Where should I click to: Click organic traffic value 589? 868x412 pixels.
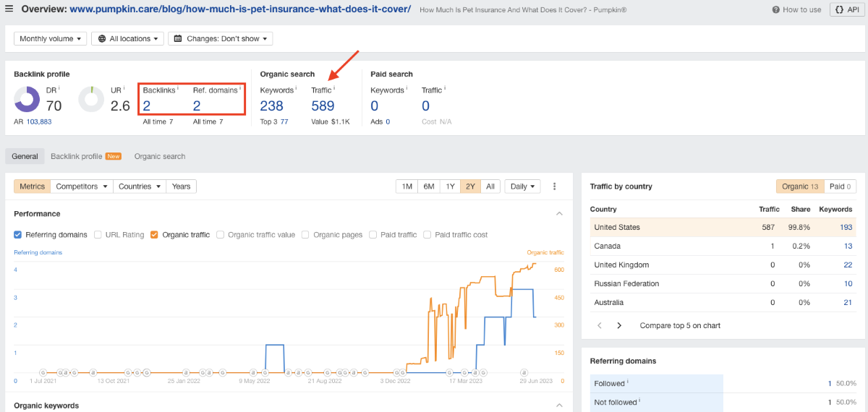pyautogui.click(x=323, y=106)
